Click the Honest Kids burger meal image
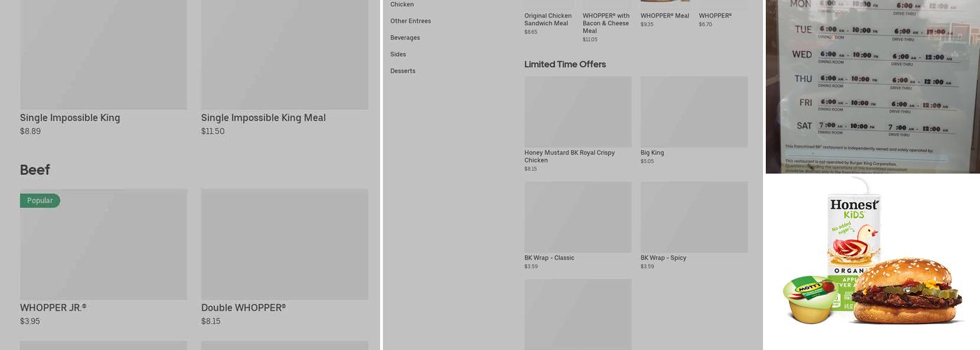The width and height of the screenshot is (980, 350). [x=872, y=262]
